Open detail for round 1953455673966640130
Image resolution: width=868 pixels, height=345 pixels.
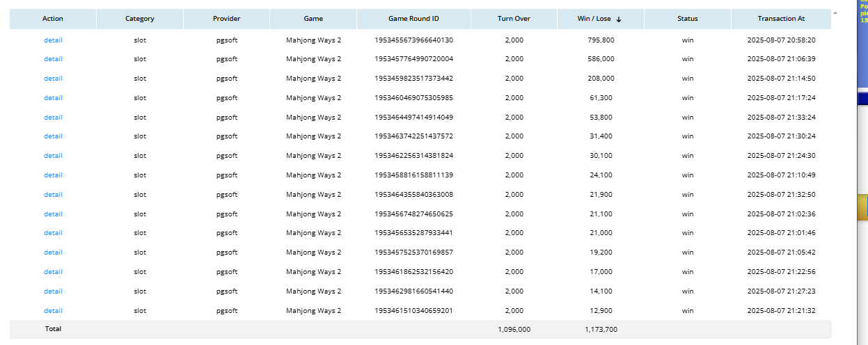click(x=53, y=40)
